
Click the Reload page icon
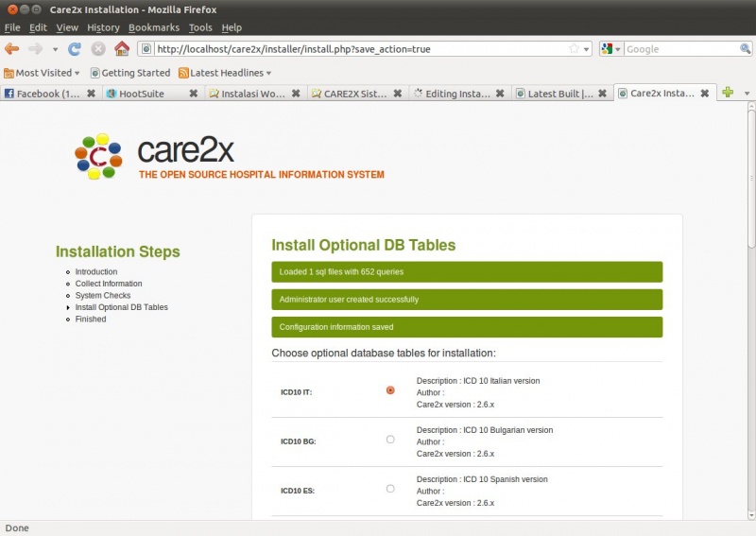75,49
